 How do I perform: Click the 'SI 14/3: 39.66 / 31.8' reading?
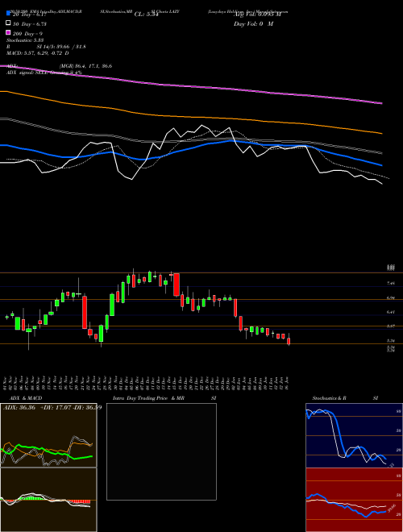[x=61, y=47]
